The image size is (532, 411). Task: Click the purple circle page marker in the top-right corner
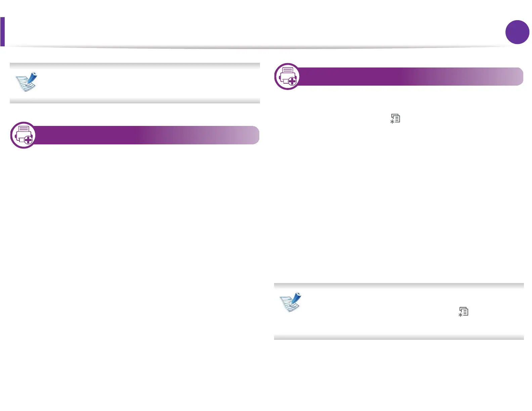click(x=517, y=32)
